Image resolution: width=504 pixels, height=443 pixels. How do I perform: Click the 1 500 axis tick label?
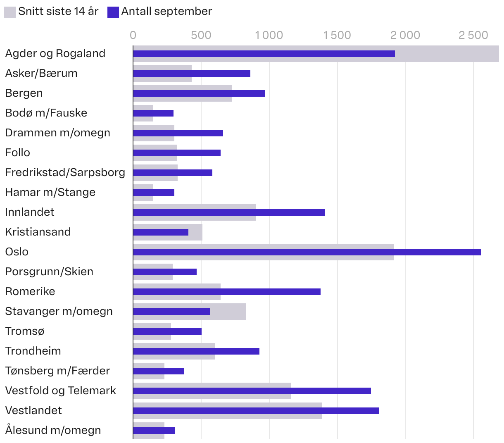[x=337, y=35]
